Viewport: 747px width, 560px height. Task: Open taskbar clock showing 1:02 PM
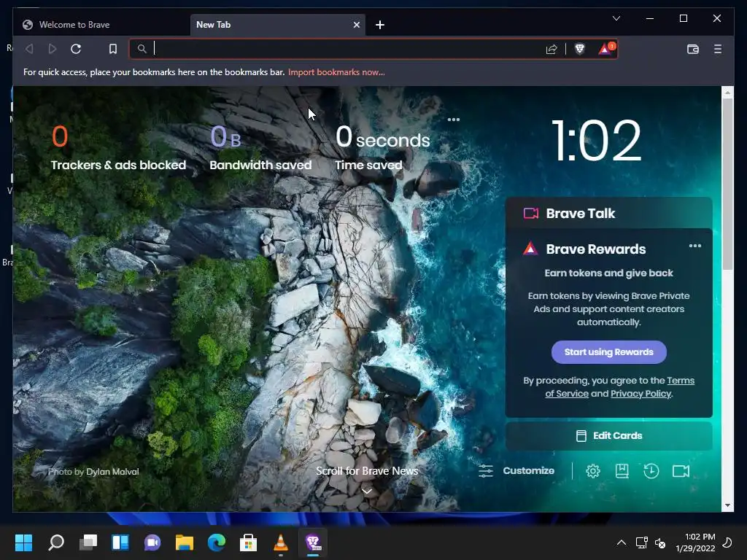click(x=695, y=542)
